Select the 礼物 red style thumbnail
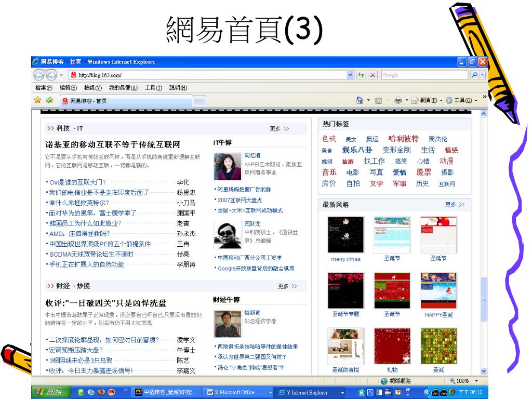The height and width of the screenshot is (399, 532). [x=392, y=346]
